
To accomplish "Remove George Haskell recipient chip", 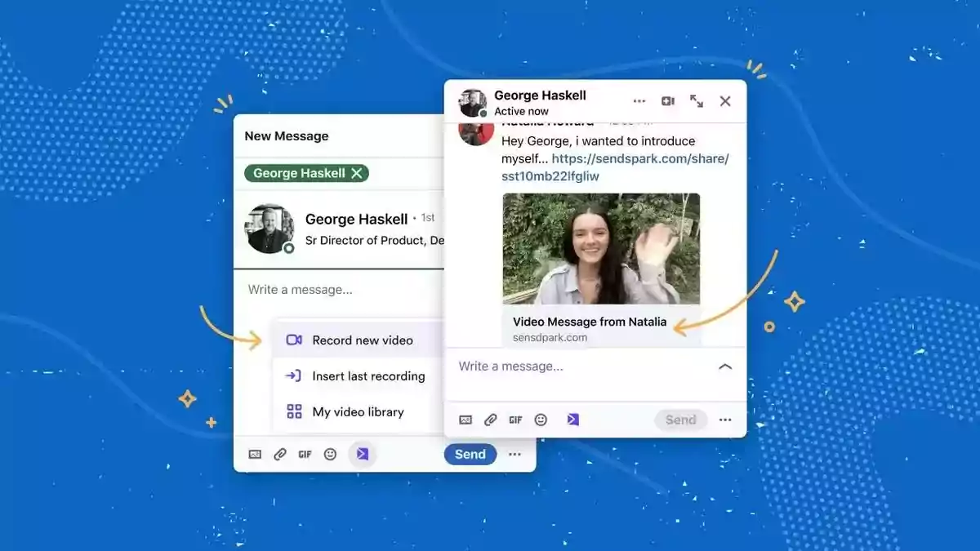I will [356, 173].
